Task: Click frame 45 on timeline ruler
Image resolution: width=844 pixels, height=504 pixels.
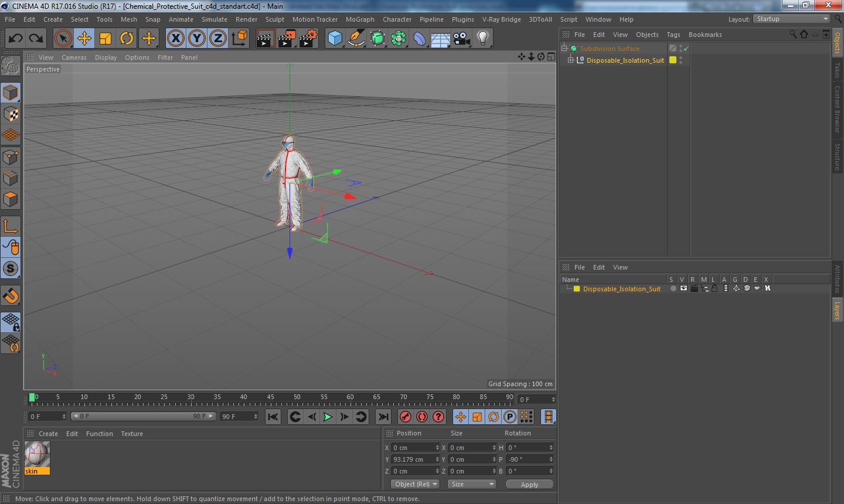Action: 270,398
